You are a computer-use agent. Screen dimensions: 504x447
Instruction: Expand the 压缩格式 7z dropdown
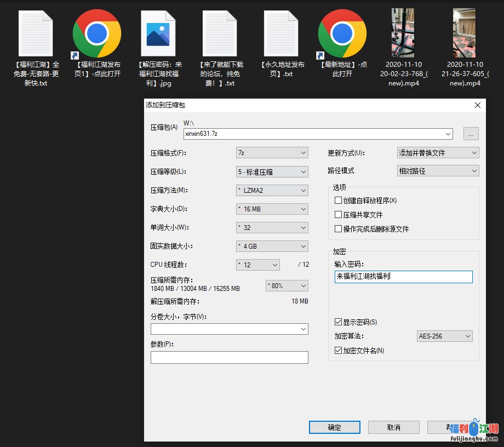(x=272, y=153)
